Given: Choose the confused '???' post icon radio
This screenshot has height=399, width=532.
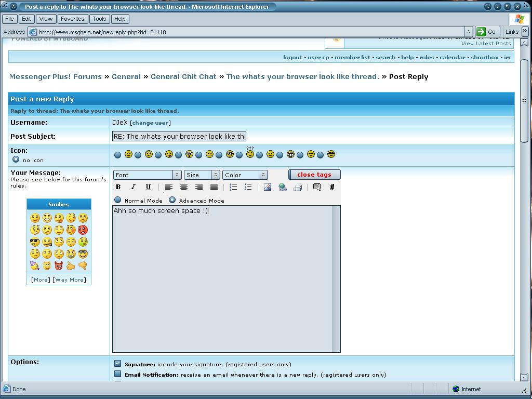Looking at the screenshot, I should coord(239,155).
